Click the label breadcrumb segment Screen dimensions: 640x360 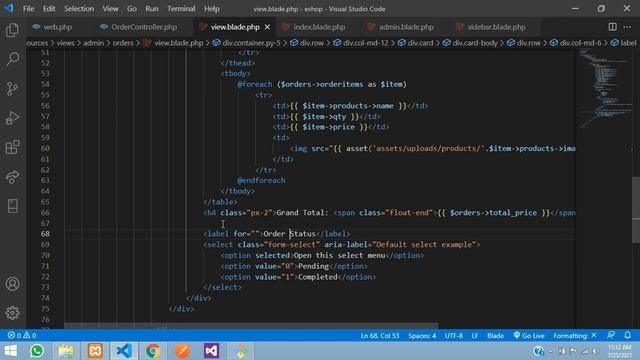pyautogui.click(x=628, y=43)
